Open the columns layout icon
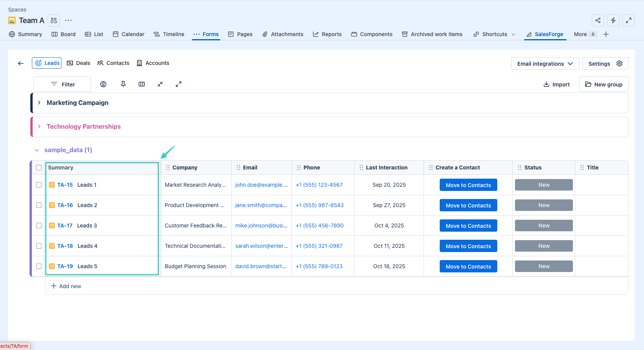Image resolution: width=644 pixels, height=350 pixels. (x=142, y=84)
